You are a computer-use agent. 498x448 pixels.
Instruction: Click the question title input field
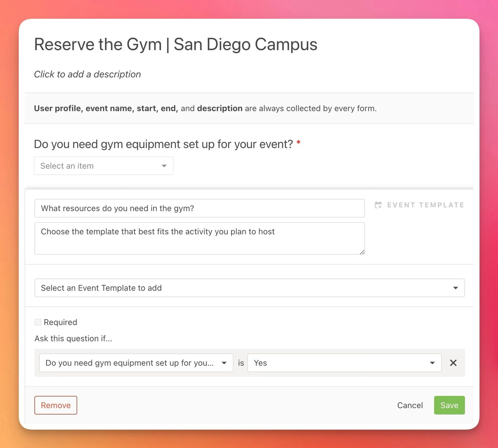click(199, 208)
